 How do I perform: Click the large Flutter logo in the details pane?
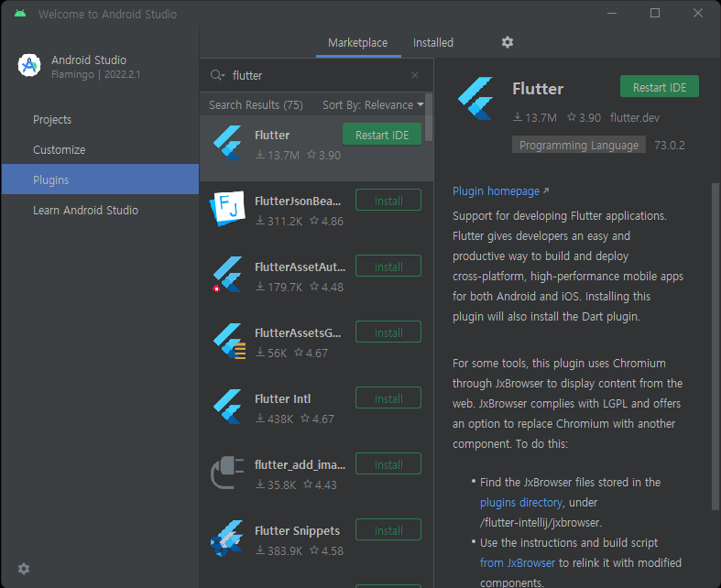pos(475,98)
